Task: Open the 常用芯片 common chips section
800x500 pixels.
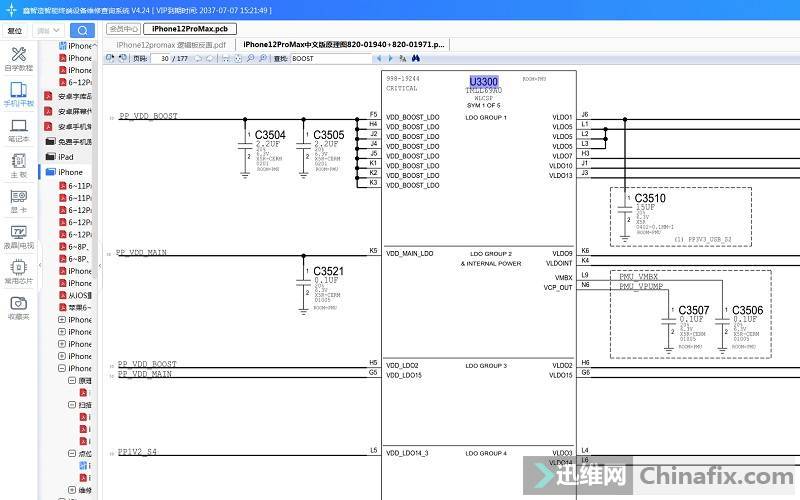Action: pos(18,273)
